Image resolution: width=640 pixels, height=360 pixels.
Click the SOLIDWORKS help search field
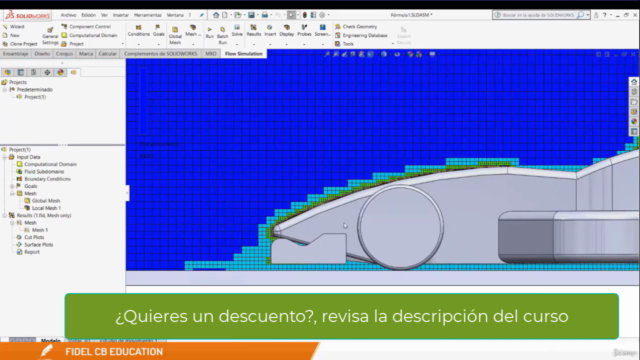point(538,15)
